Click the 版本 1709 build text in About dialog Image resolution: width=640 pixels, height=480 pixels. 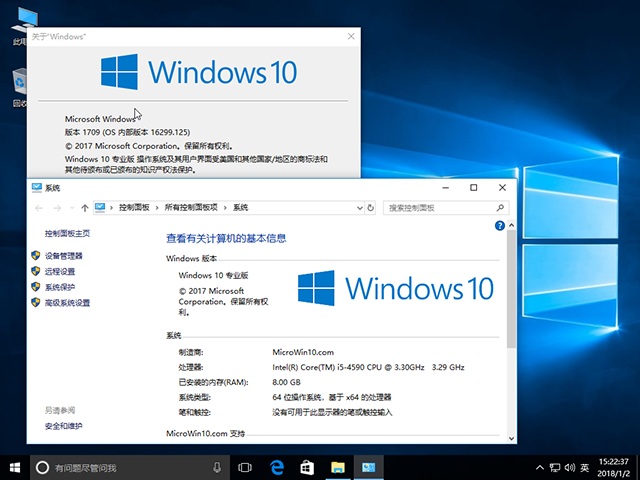click(x=127, y=132)
